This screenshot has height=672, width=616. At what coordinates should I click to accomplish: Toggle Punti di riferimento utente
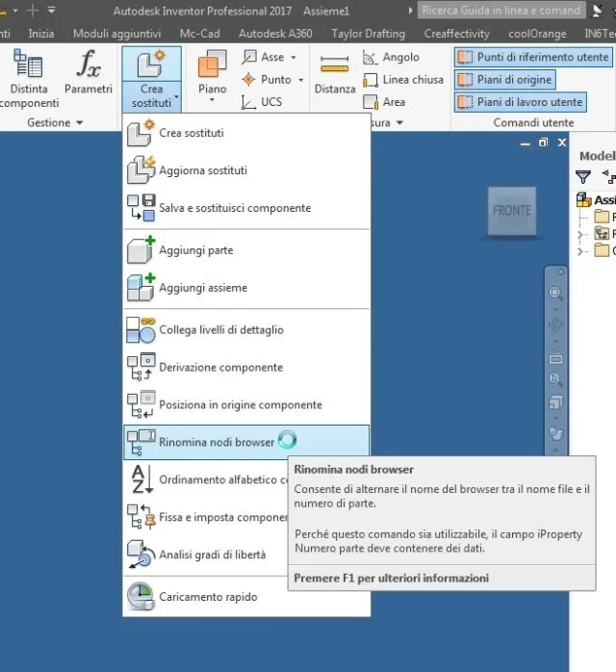(533, 57)
